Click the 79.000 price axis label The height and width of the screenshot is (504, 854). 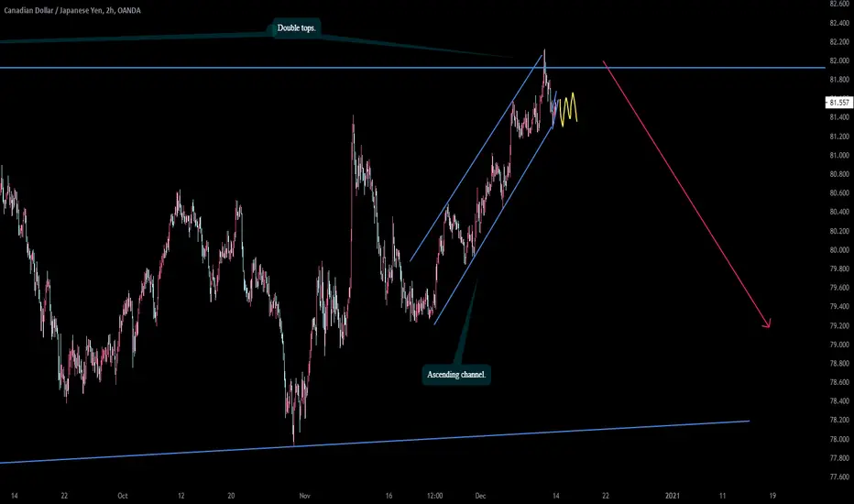click(839, 345)
